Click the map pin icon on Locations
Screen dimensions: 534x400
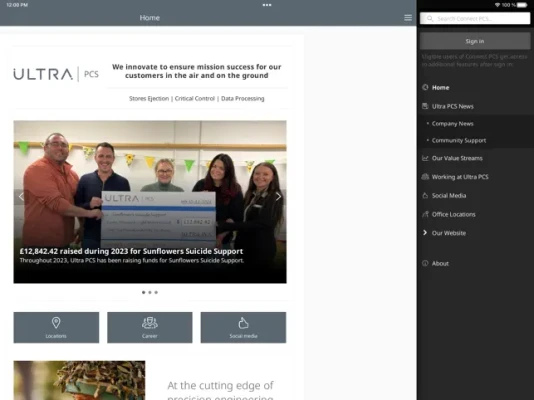pyautogui.click(x=56, y=323)
